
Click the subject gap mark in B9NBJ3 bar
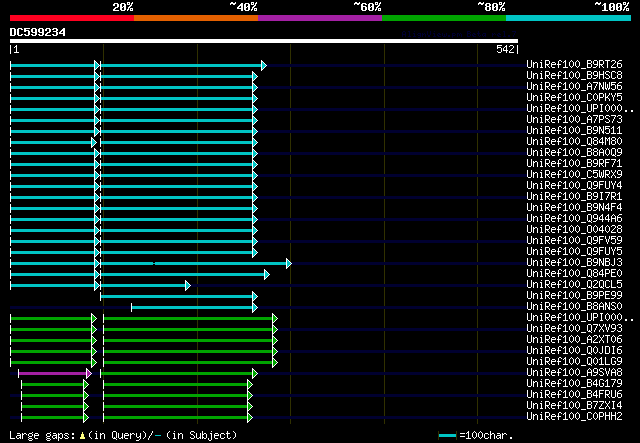coord(154,263)
